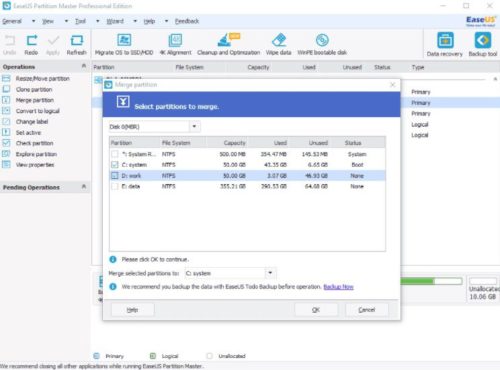Open the General menu
This screenshot has height=370, width=500.
(x=12, y=21)
